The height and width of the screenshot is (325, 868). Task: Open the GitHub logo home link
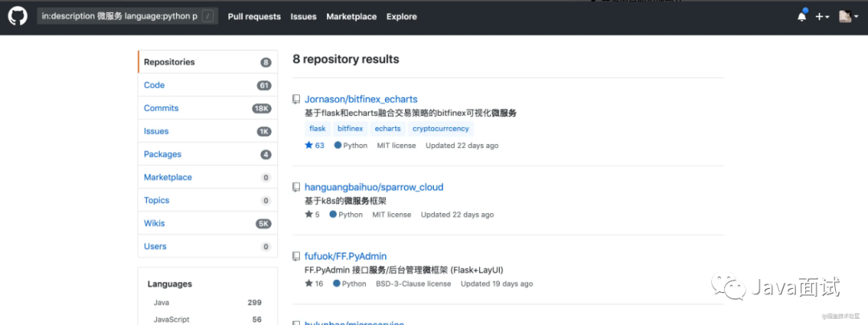click(17, 17)
